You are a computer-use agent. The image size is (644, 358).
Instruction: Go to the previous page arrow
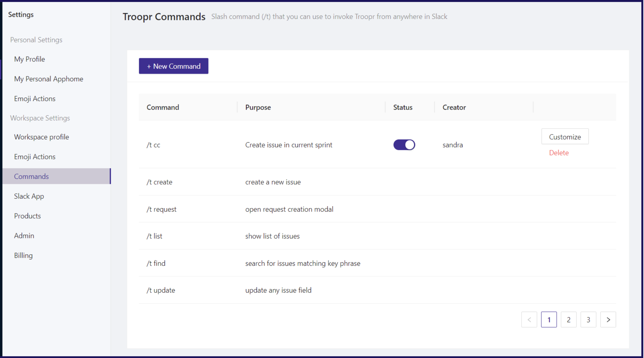click(529, 319)
